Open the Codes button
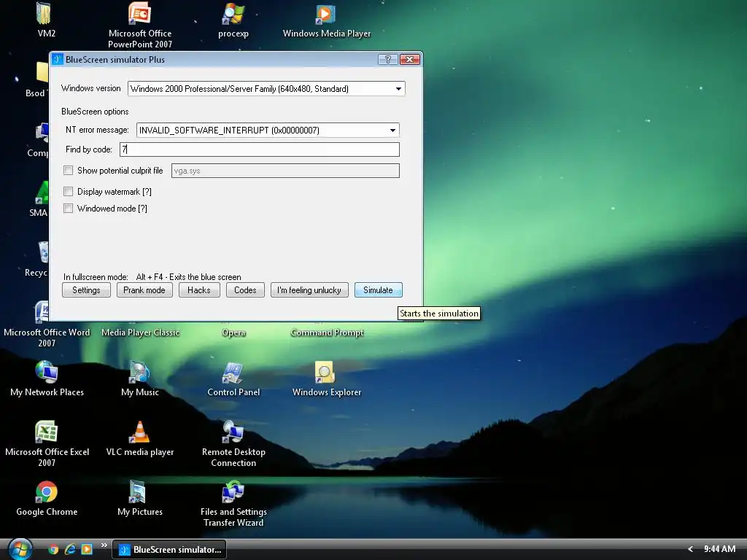The height and width of the screenshot is (560, 747). 245,290
